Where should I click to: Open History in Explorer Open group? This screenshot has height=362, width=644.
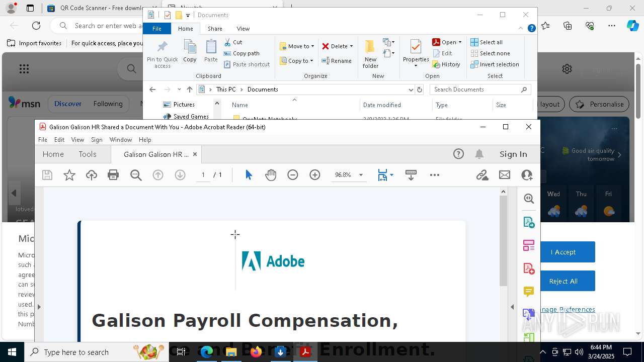click(446, 64)
